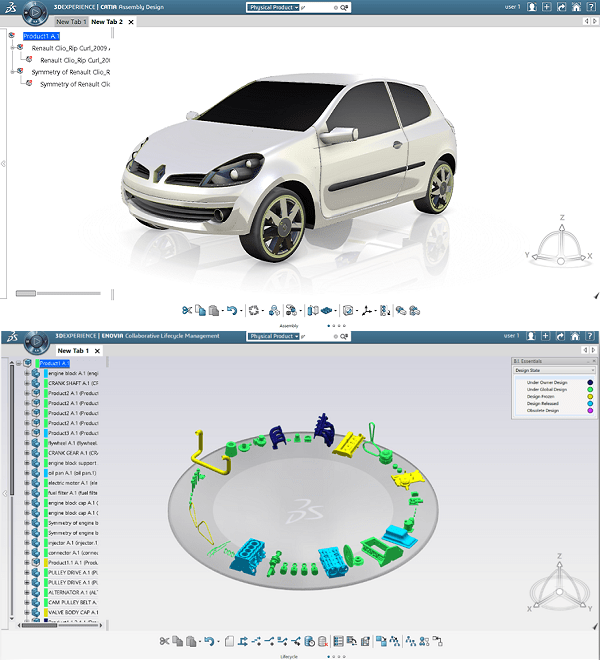Click the Under Owner Design dark blue swatch
The width and height of the screenshot is (600, 660).
(x=590, y=383)
